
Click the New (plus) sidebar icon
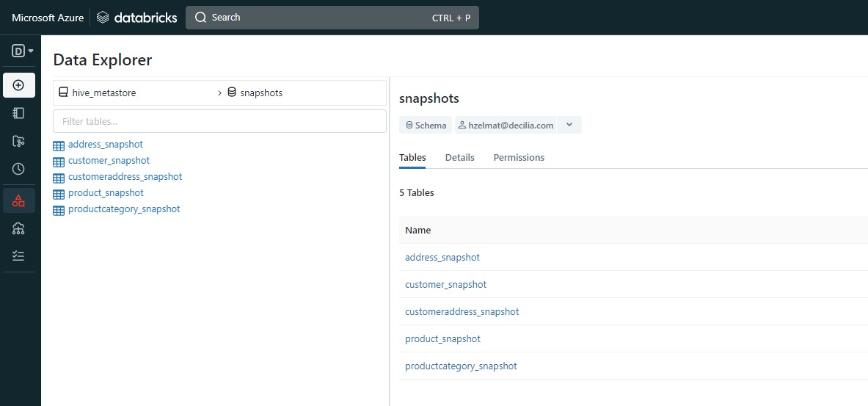[x=19, y=84]
